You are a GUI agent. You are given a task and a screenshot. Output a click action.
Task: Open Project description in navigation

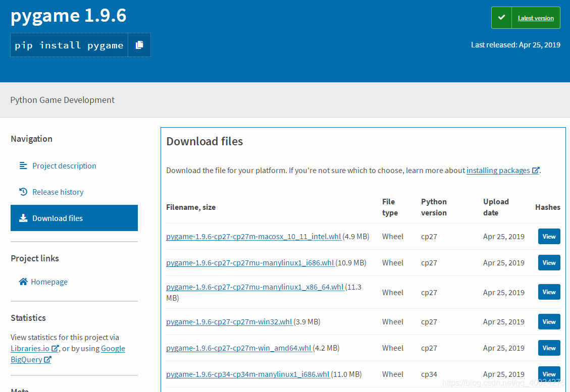[64, 165]
